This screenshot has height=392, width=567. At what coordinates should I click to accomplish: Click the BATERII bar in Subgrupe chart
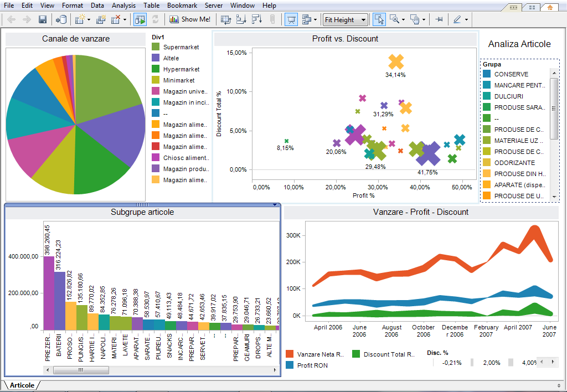60,301
